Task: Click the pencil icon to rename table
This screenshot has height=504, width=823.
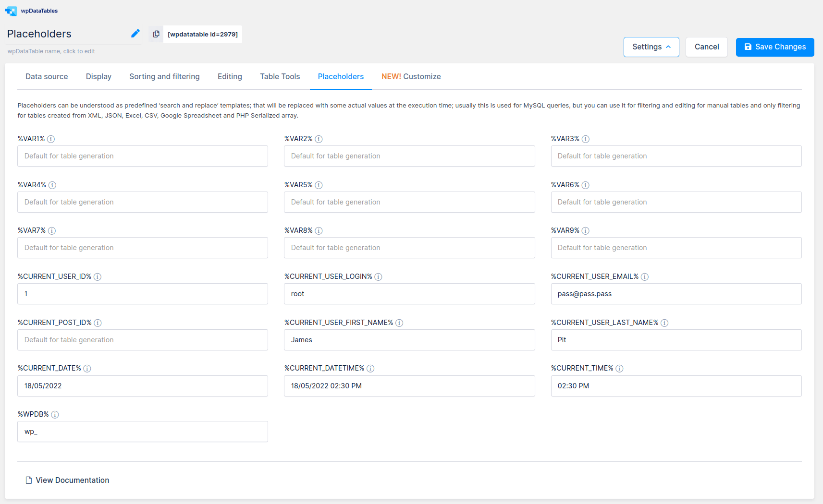Action: tap(135, 33)
